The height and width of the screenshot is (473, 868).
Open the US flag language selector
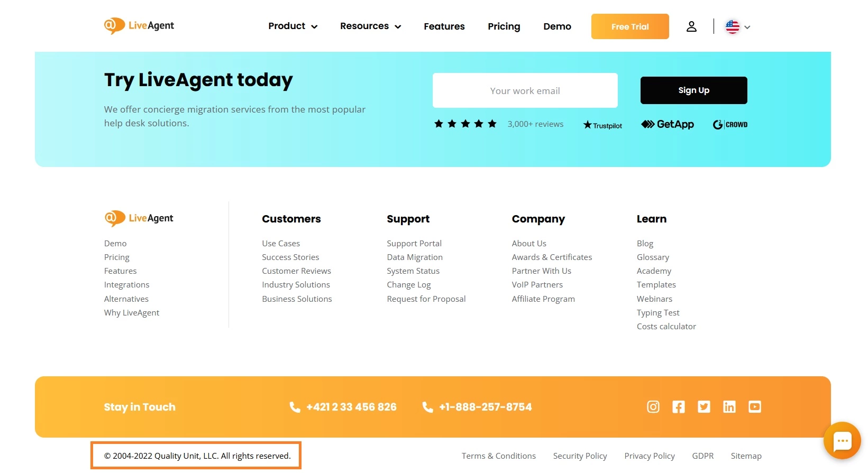[737, 26]
